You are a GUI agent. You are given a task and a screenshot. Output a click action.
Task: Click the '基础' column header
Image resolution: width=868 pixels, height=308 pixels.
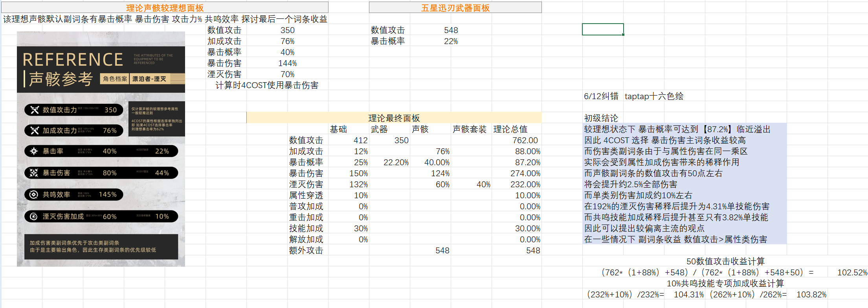(338, 129)
